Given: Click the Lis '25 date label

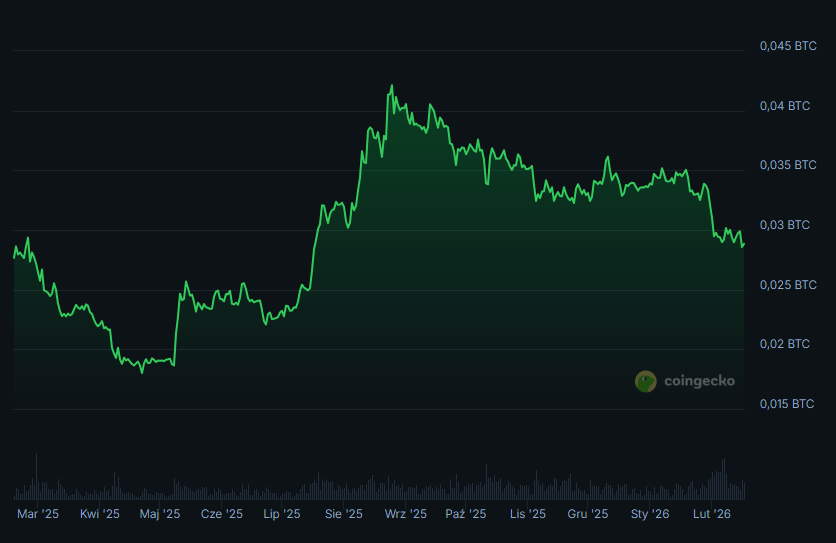Looking at the screenshot, I should 528,514.
